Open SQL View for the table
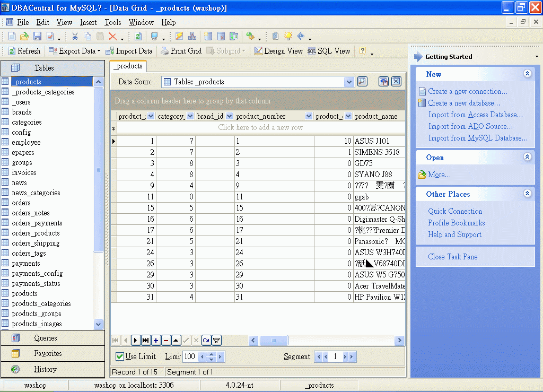543x392 pixels. point(329,51)
